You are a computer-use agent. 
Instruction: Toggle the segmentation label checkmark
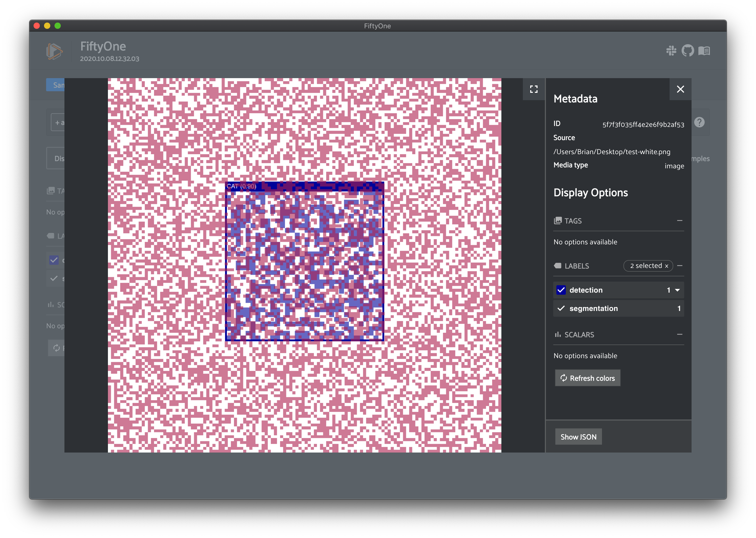pyautogui.click(x=561, y=308)
